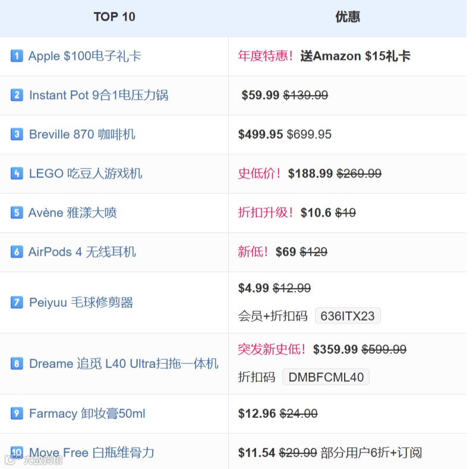Click the $359.99 Dreame price
Screen dimensions: 476x469
pos(335,349)
